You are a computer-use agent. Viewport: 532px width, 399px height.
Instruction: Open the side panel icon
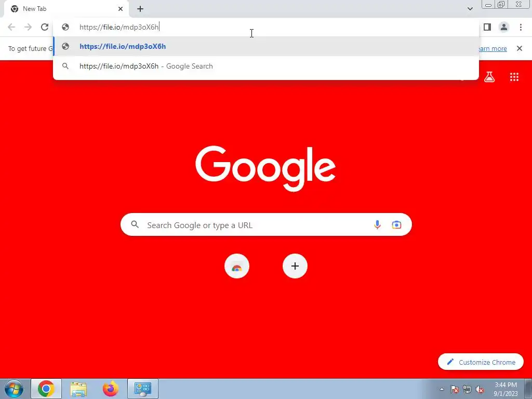487,27
